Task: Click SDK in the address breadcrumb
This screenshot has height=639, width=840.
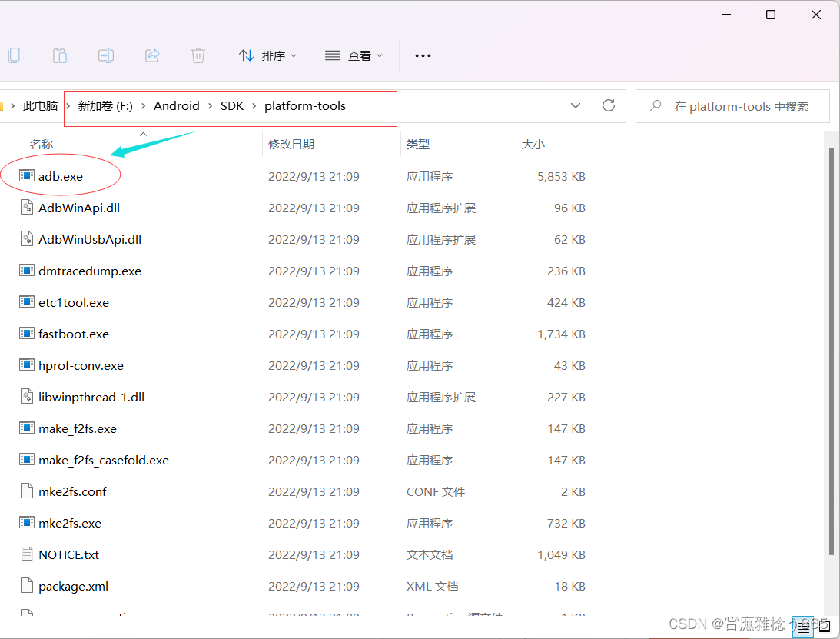Action: (232, 106)
